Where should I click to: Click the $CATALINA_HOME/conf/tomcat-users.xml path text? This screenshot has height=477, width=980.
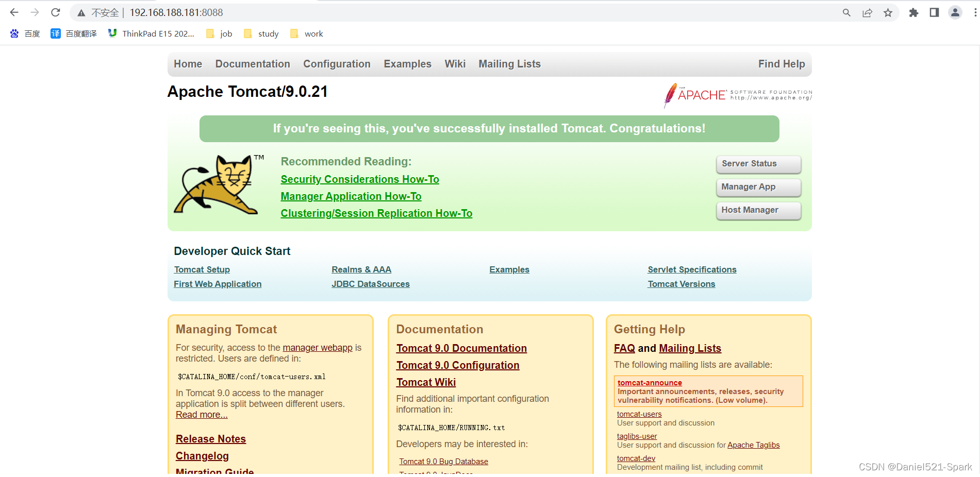point(252,377)
